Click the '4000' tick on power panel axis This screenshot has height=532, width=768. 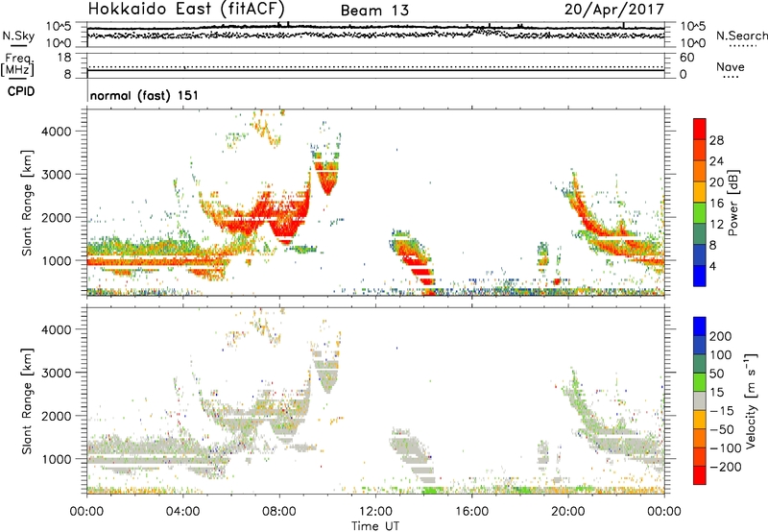56,132
